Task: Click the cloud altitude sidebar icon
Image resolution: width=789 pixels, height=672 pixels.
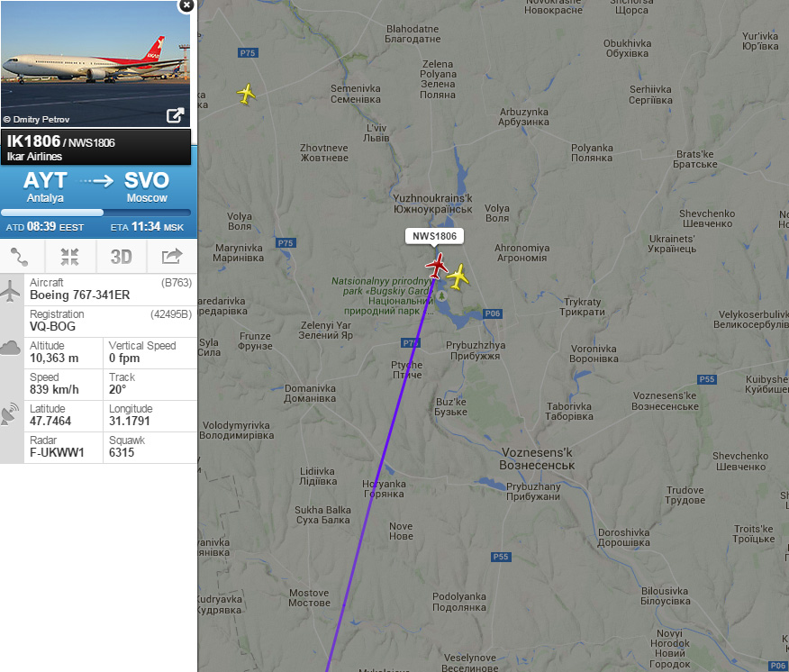Action: pos(10,348)
